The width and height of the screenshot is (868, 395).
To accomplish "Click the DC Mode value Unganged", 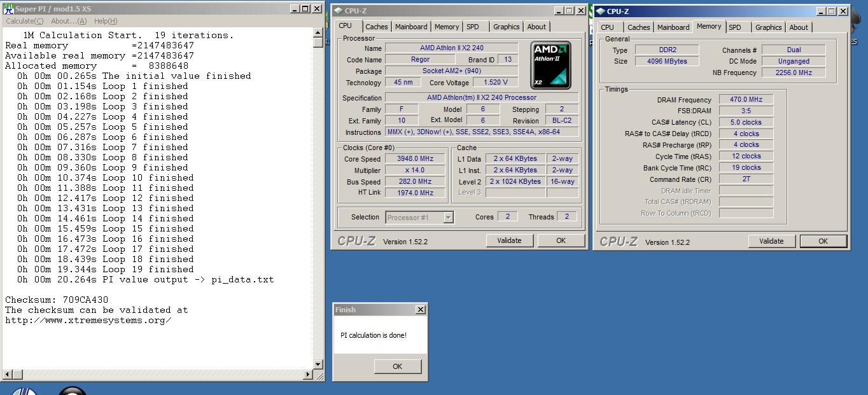I will tap(794, 61).
